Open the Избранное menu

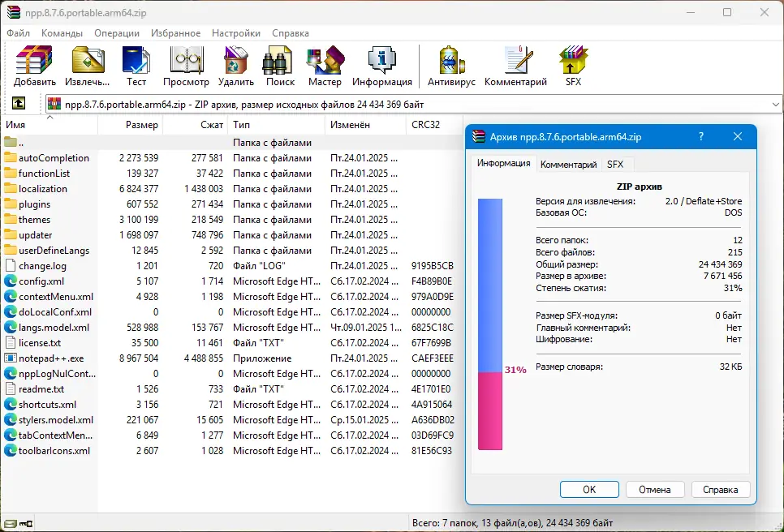coord(175,33)
